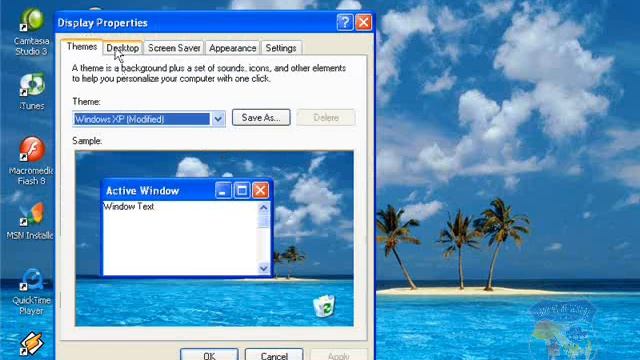Click the Display Properties title text
This screenshot has height=360, width=640.
(102, 23)
